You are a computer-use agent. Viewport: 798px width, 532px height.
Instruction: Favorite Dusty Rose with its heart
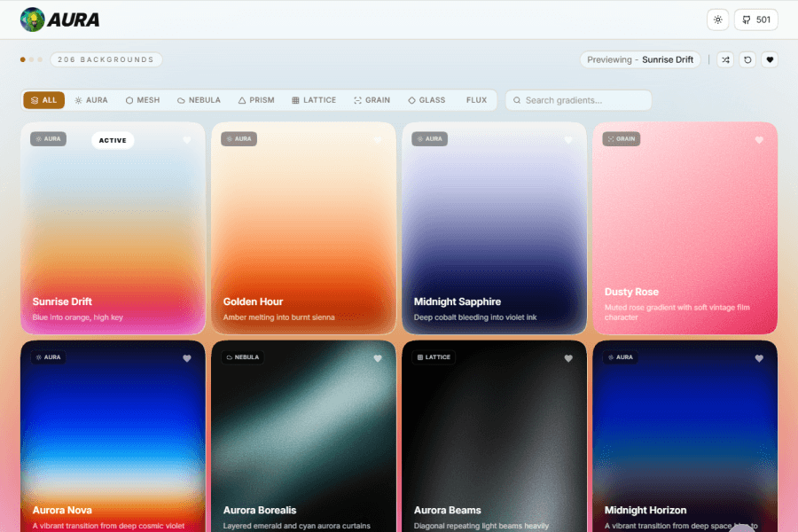(x=759, y=140)
